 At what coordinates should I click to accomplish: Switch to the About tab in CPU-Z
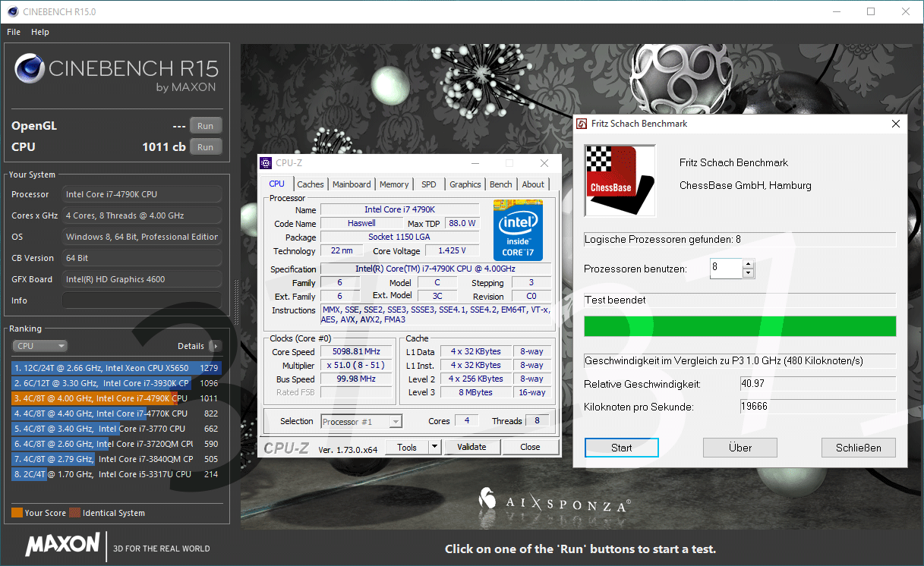[533, 184]
